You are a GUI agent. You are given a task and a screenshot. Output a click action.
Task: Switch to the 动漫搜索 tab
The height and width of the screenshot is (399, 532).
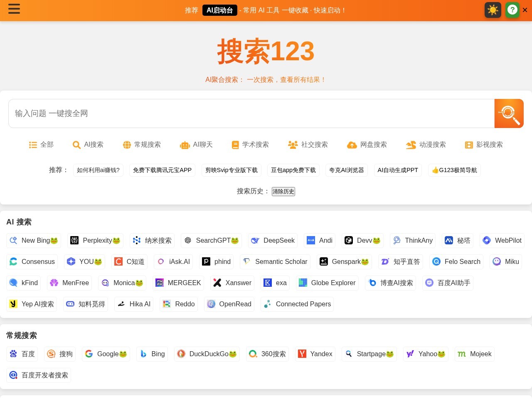tap(426, 145)
